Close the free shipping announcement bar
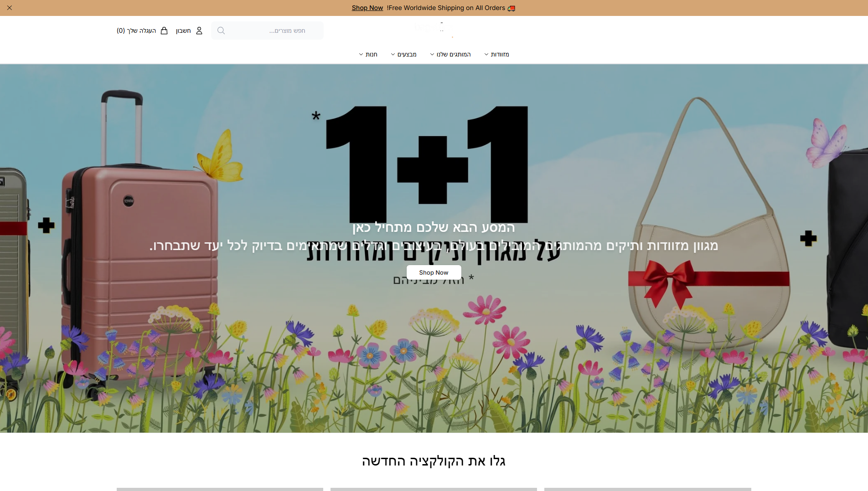Viewport: 868px width, 491px height. (10, 8)
